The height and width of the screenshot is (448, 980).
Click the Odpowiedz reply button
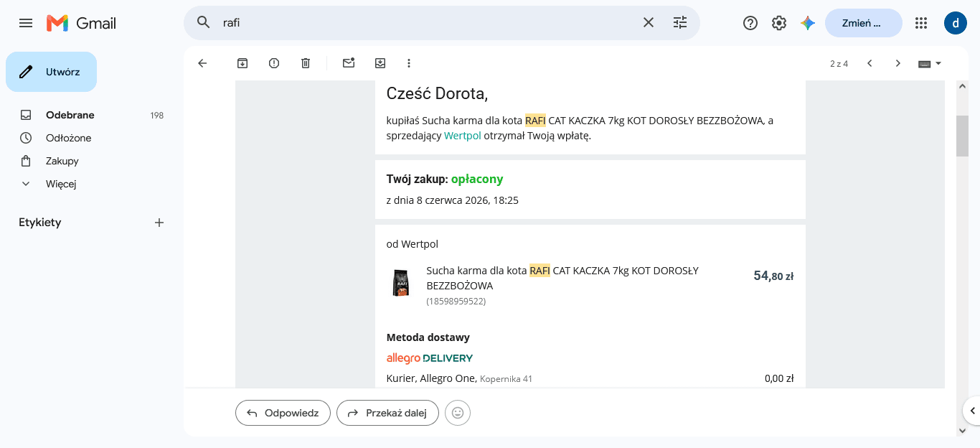(x=283, y=413)
